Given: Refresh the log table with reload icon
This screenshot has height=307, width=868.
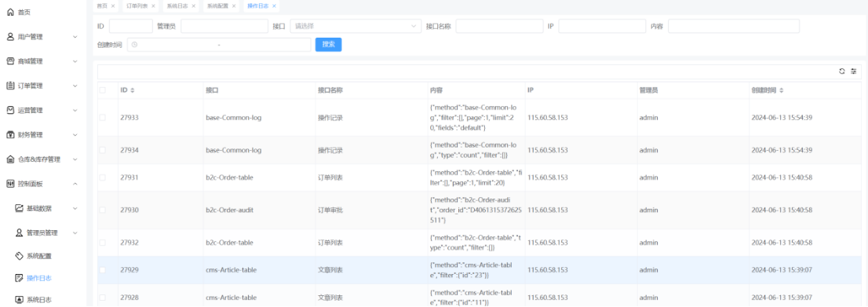Looking at the screenshot, I should tap(842, 71).
